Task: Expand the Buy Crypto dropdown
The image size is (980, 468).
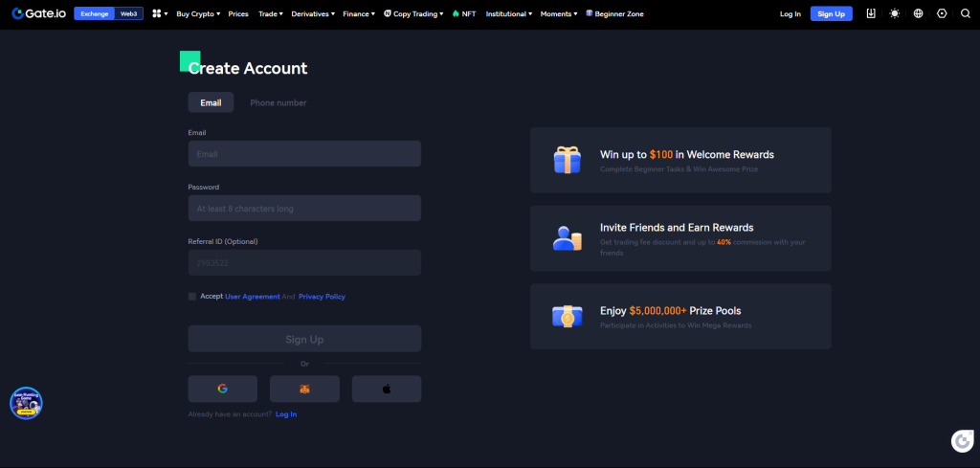Action: click(198, 13)
